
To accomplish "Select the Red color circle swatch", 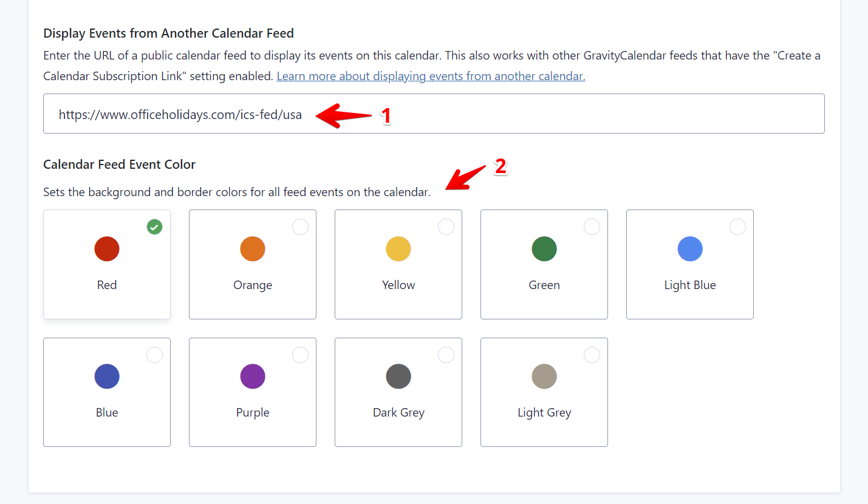I will pos(107,249).
